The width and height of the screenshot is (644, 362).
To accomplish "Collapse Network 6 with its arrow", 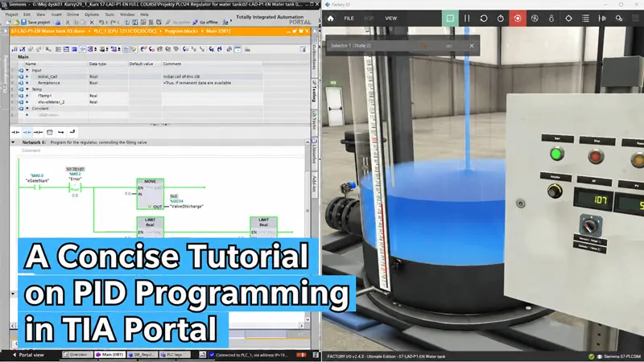I will point(13,142).
